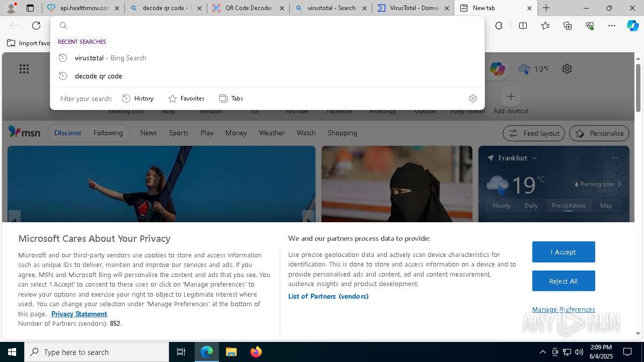The height and width of the screenshot is (362, 644).
Task: Open the Shopping category
Action: [342, 133]
